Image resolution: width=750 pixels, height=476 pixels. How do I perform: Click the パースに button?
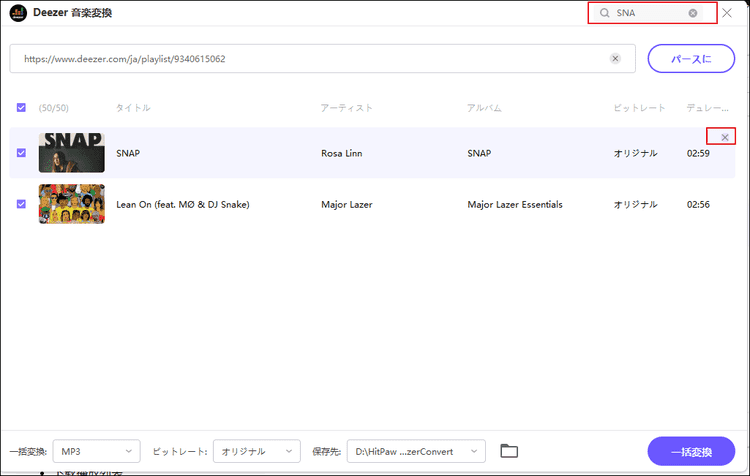coord(691,59)
